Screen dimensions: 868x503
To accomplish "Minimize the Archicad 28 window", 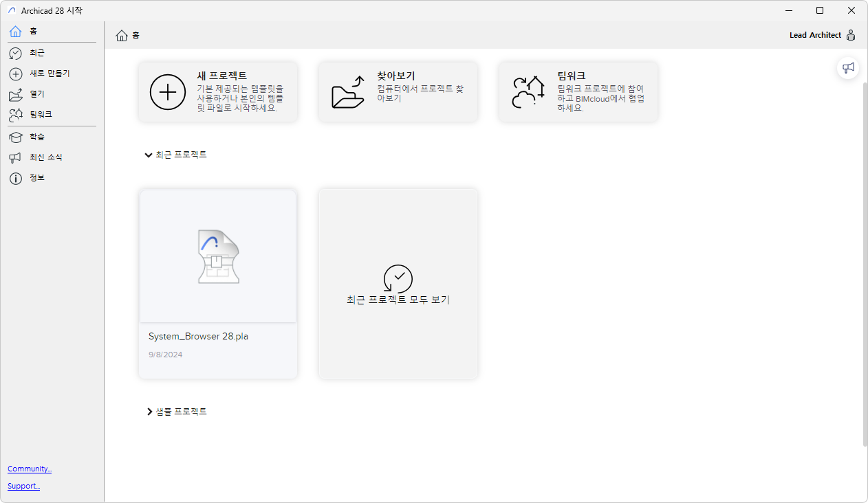I will [788, 10].
